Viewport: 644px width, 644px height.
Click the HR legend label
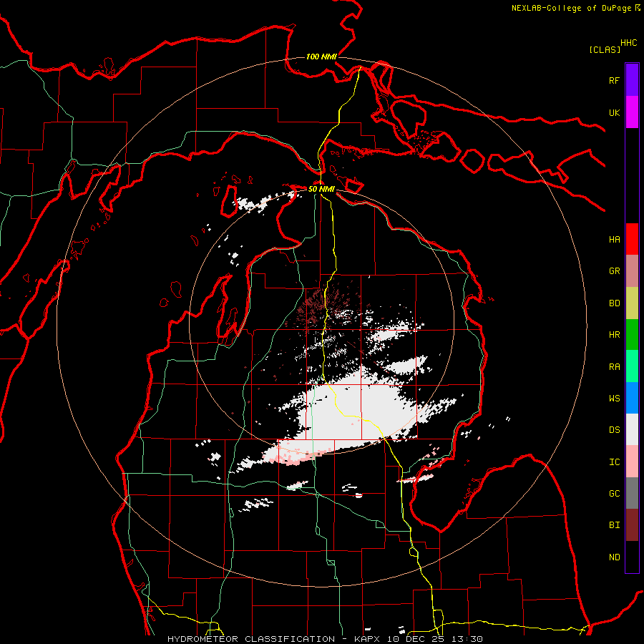click(x=614, y=335)
